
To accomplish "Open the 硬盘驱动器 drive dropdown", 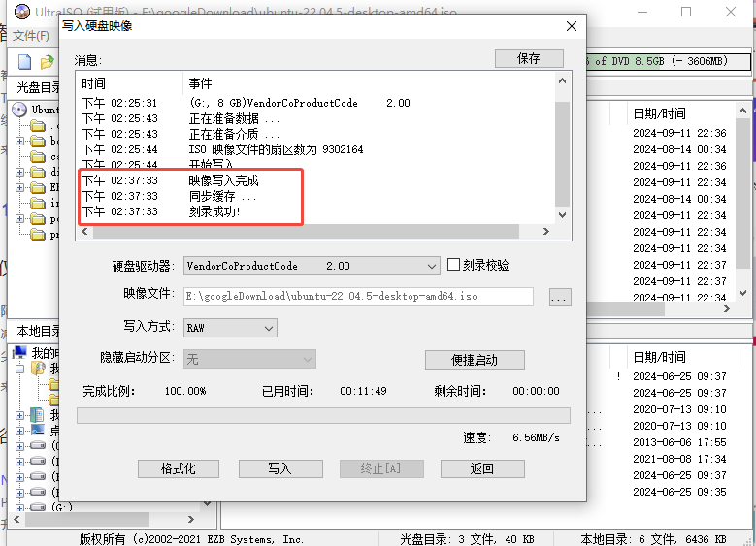I will (432, 266).
